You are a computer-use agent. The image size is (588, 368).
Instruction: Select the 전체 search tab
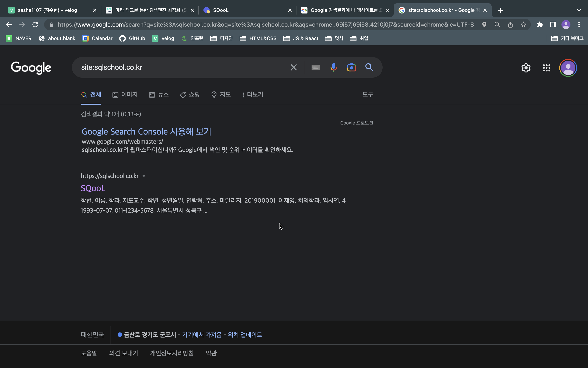pyautogui.click(x=91, y=94)
